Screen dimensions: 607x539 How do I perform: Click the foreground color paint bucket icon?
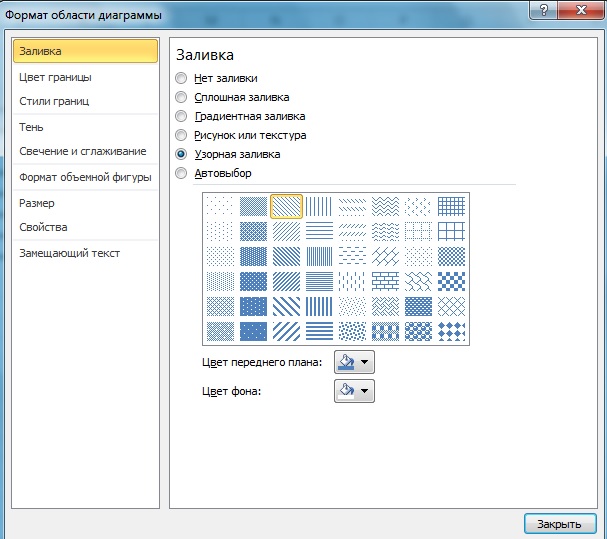click(x=345, y=362)
